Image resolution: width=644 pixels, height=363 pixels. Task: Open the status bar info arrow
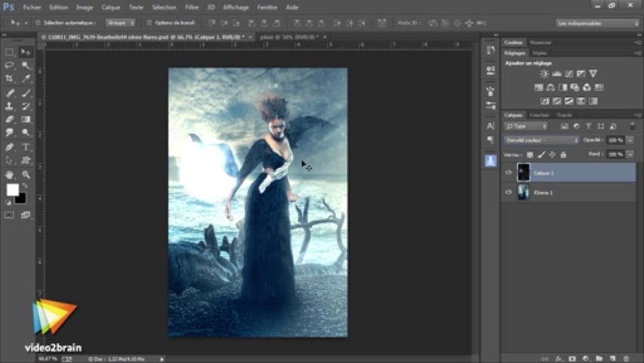point(162,359)
